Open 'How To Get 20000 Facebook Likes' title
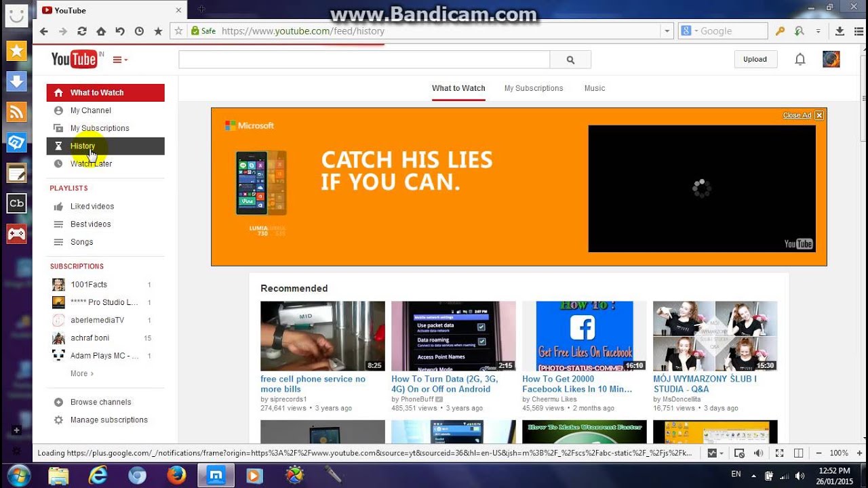 [577, 384]
